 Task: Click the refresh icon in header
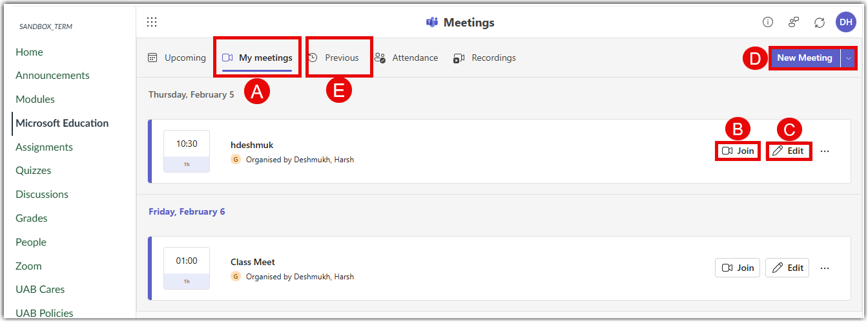820,23
